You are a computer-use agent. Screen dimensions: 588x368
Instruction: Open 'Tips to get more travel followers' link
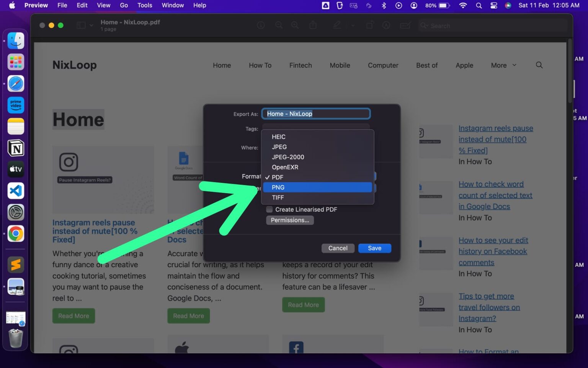(489, 307)
